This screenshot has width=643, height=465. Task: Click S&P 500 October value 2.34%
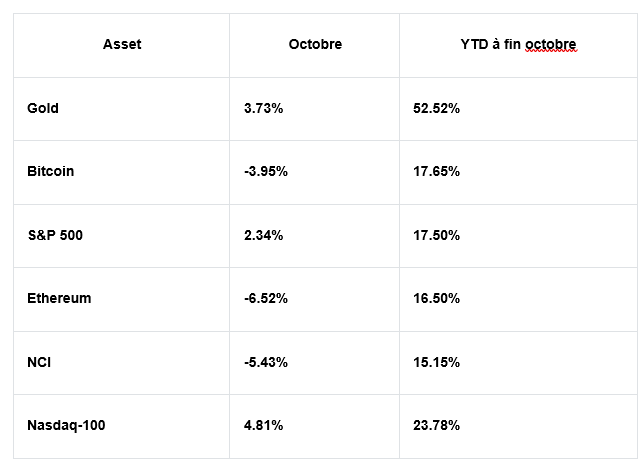[263, 235]
